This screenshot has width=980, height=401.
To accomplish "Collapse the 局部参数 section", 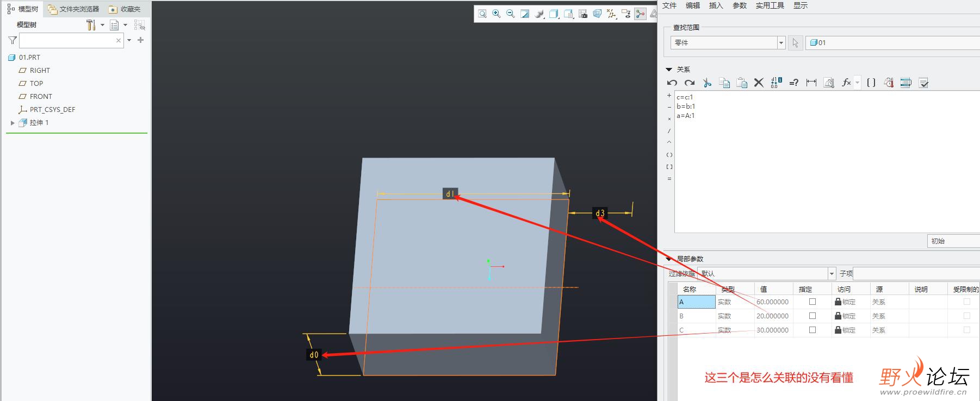I will (669, 259).
